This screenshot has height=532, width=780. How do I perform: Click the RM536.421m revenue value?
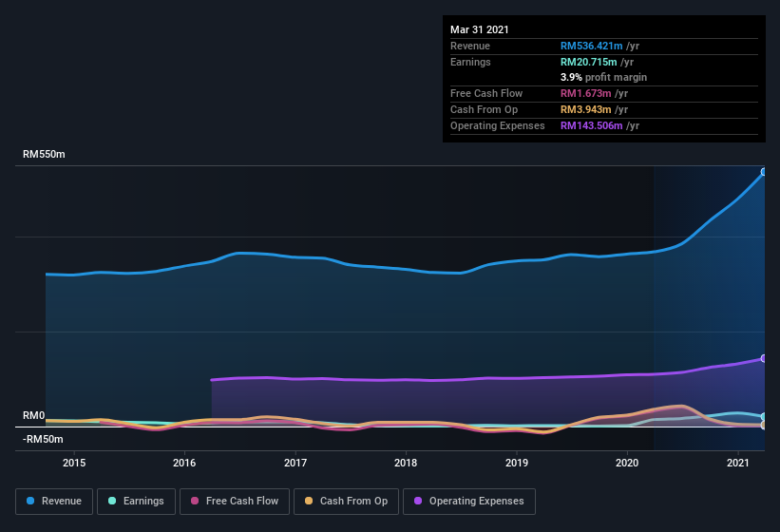(592, 46)
